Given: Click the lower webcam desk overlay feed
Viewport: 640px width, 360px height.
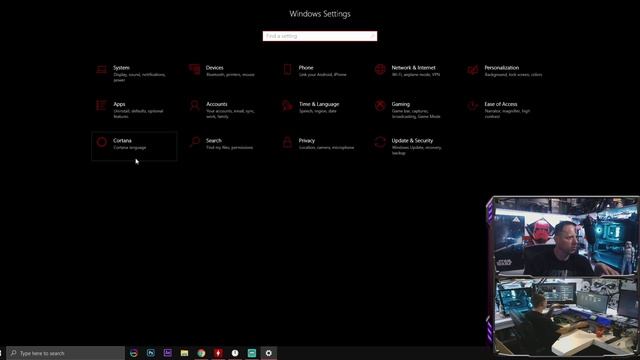Looking at the screenshot, I should 567,316.
